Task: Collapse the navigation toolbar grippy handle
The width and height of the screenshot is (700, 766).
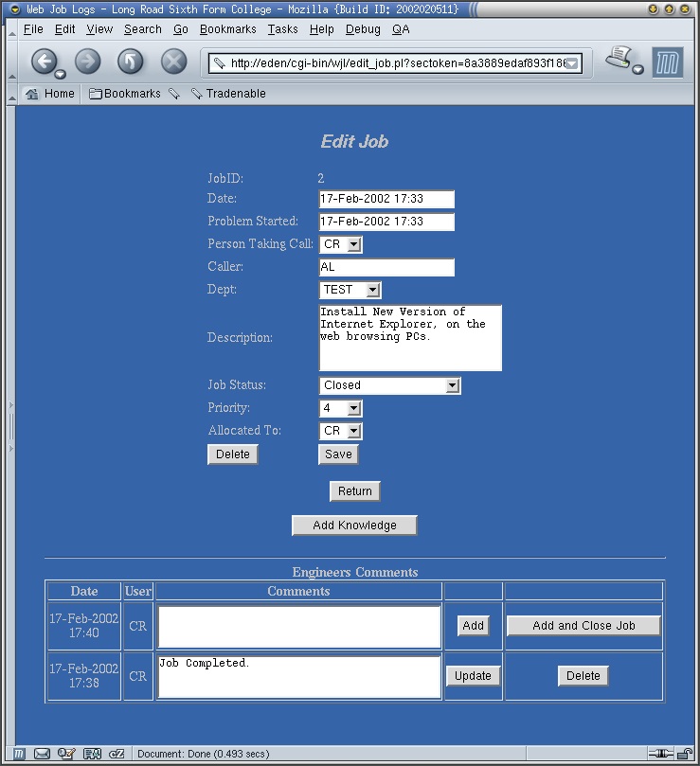Action: tap(12, 62)
